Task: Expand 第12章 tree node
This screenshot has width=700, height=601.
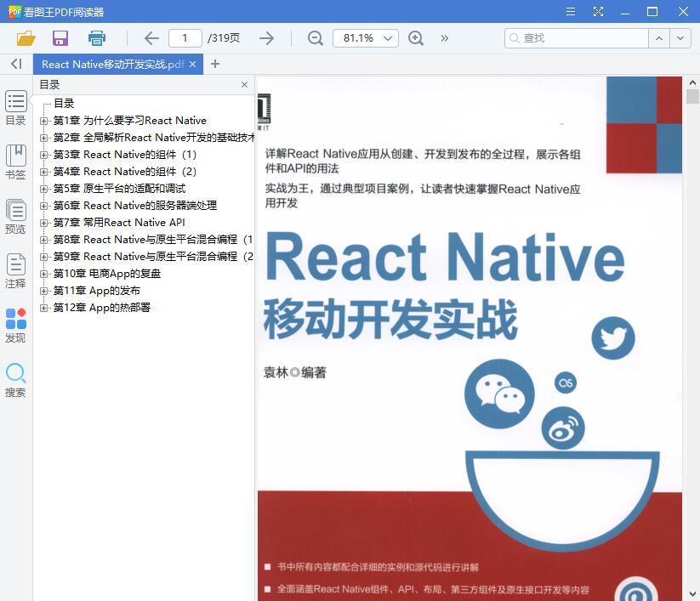Action: tap(43, 308)
